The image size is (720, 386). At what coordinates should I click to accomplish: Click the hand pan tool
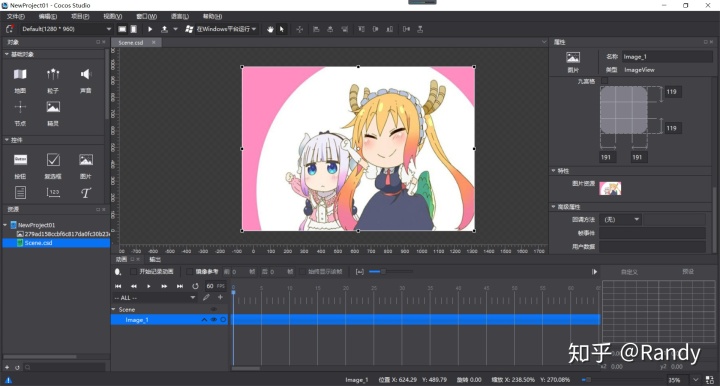(x=270, y=29)
